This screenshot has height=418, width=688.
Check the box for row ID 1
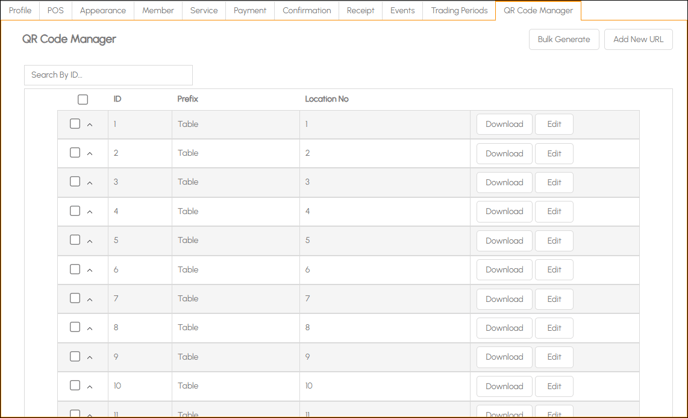click(x=75, y=124)
